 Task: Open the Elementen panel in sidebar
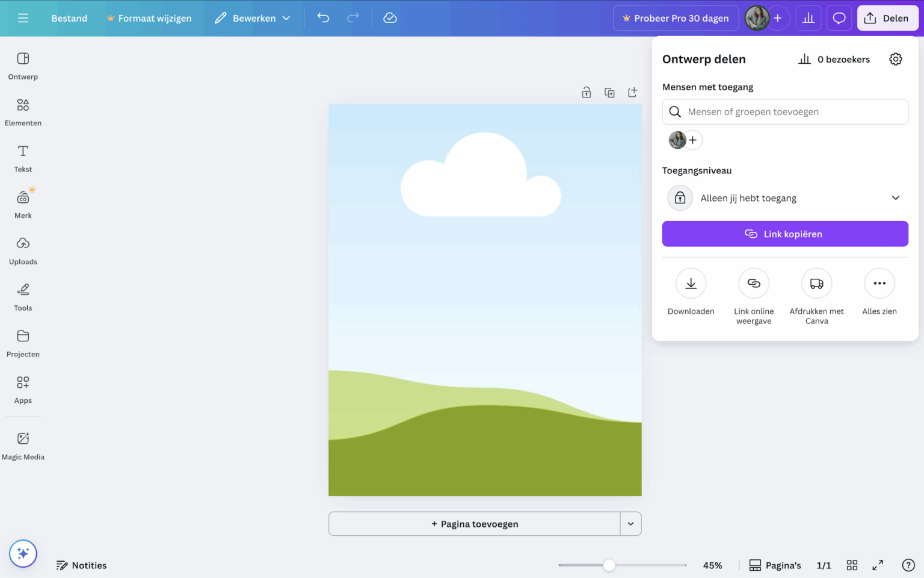(23, 112)
